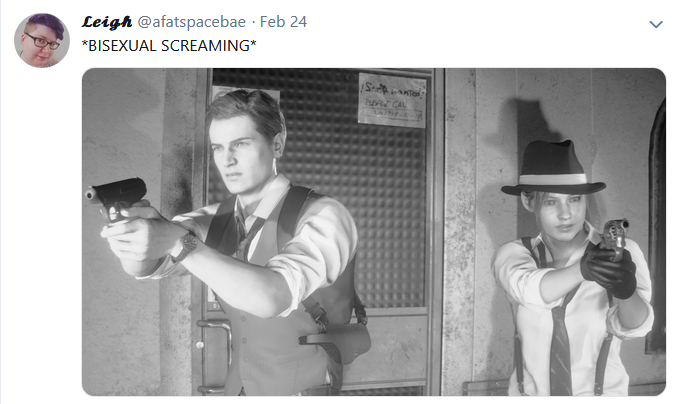Click the paper notice taped on door
The image size is (677, 404).
[x=392, y=100]
